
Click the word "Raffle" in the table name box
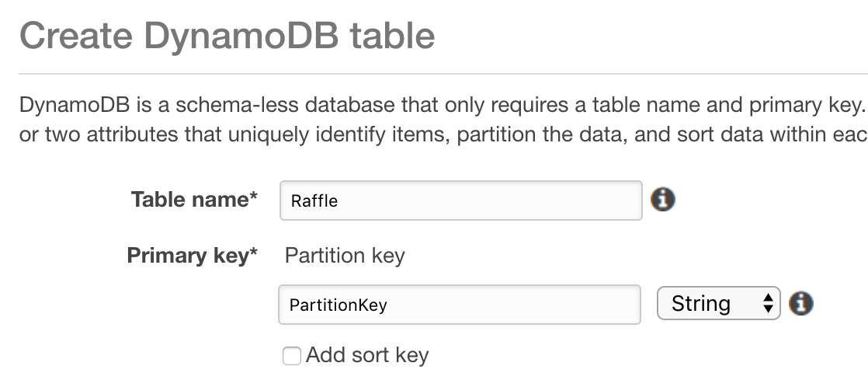point(314,201)
